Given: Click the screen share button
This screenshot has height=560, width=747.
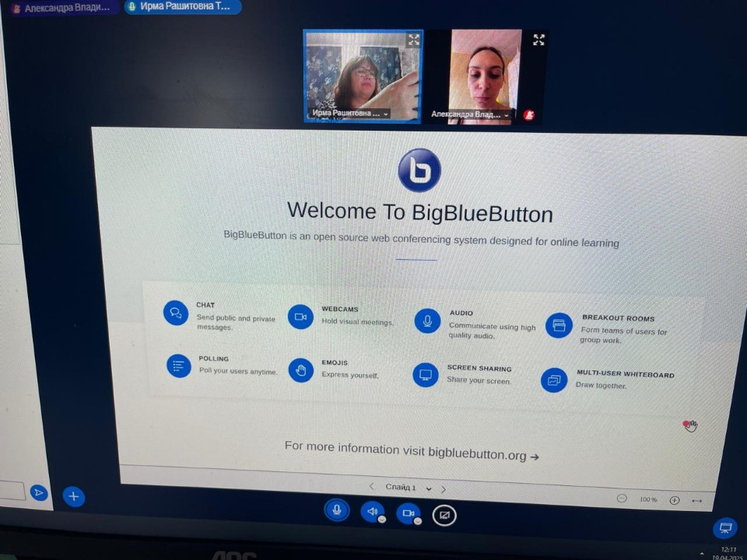Looking at the screenshot, I should click(x=444, y=515).
